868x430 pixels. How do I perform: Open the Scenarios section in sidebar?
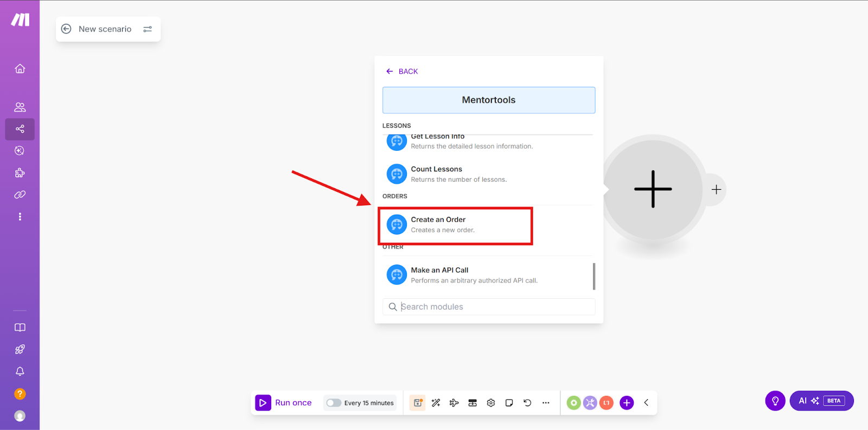[x=20, y=129]
